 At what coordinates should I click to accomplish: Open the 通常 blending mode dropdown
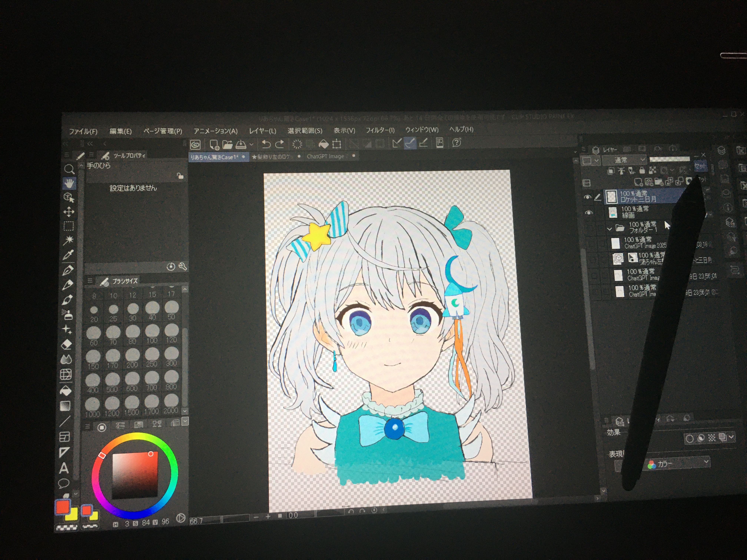624,160
